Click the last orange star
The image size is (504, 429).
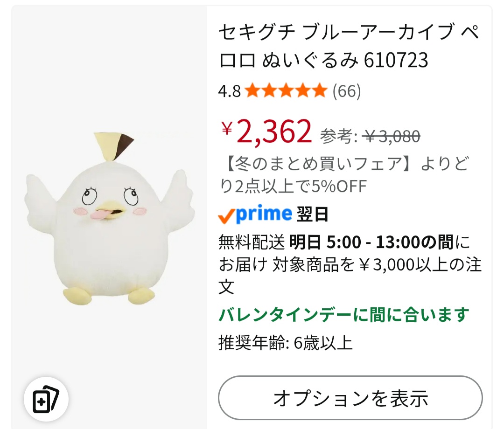[319, 91]
